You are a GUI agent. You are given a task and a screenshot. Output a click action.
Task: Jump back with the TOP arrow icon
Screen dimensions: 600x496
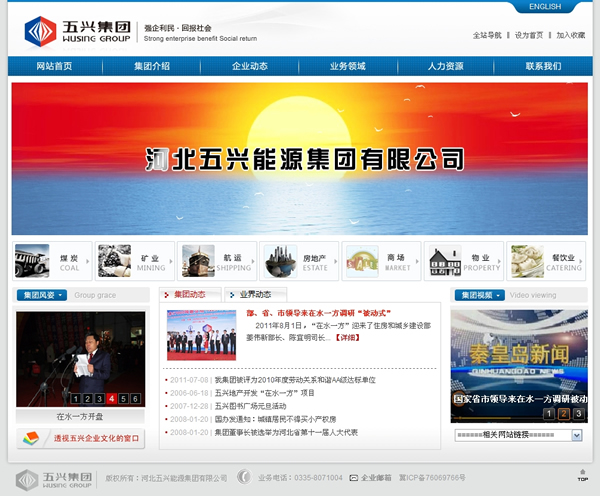pyautogui.click(x=582, y=475)
